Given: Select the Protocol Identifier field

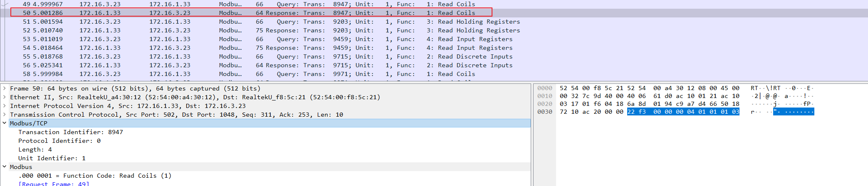Looking at the screenshot, I should point(59,141).
